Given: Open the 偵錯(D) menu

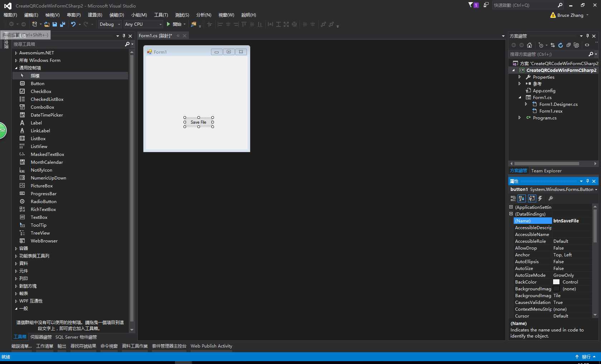Looking at the screenshot, I should point(117,15).
